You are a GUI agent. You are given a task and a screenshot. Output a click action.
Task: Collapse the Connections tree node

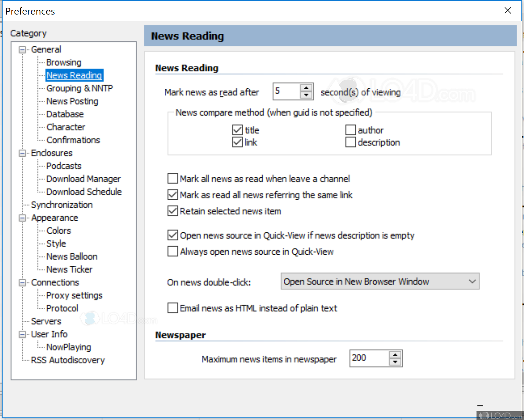tap(22, 283)
